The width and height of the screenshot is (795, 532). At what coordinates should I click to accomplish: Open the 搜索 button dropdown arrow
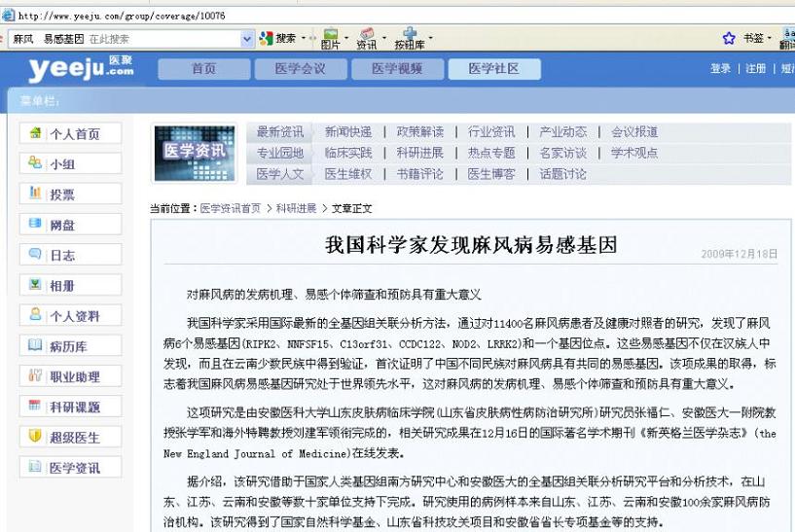(302, 39)
